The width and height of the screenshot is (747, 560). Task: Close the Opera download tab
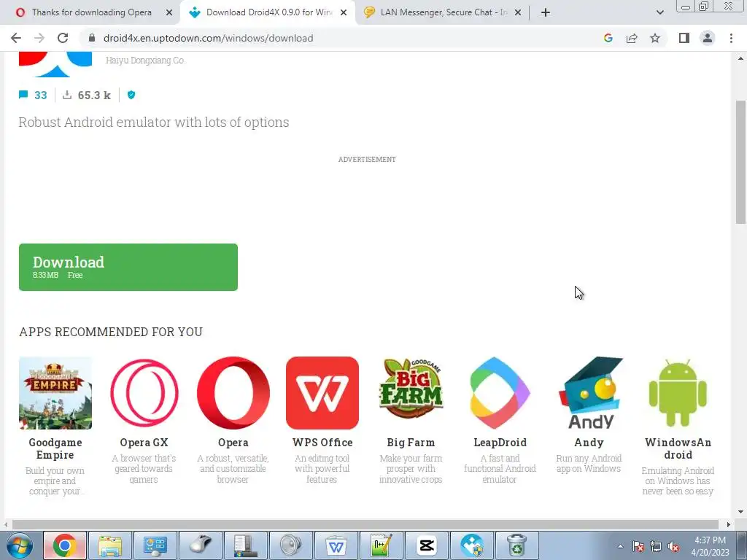169,12
